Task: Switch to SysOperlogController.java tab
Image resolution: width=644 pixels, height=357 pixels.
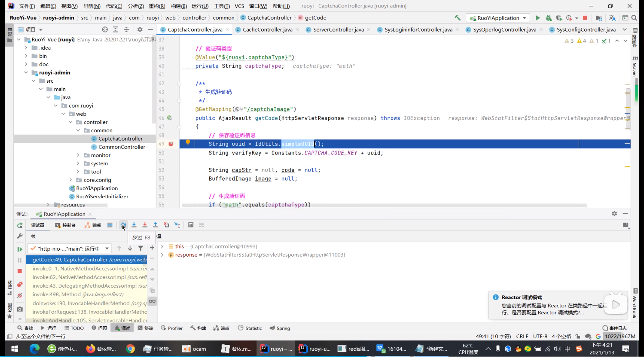Action: point(504,29)
